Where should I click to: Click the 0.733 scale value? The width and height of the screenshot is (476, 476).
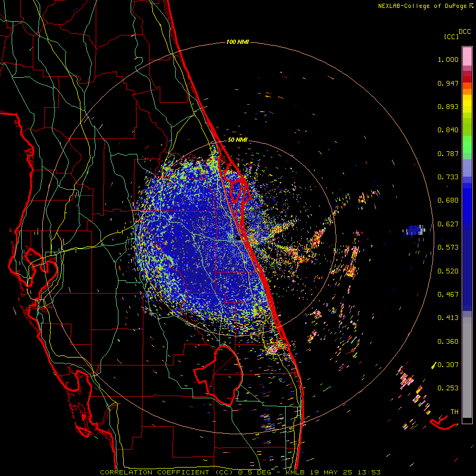click(448, 177)
